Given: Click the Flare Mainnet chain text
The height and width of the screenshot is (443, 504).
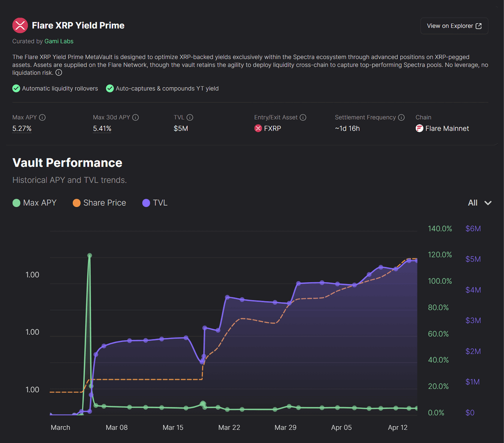Looking at the screenshot, I should (447, 128).
